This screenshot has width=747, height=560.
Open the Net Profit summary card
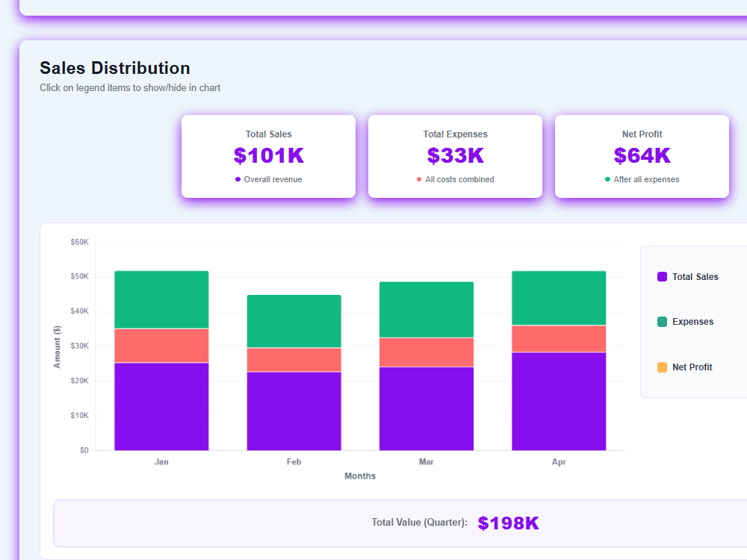(x=642, y=156)
